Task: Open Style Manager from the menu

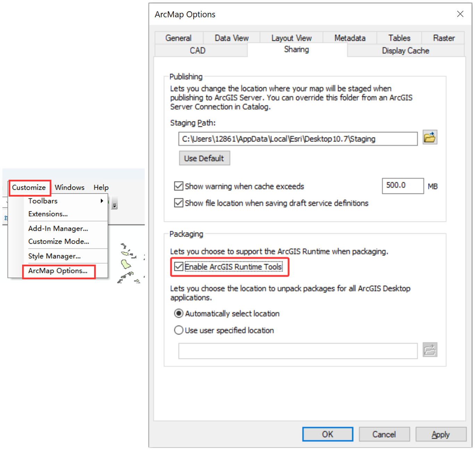Action: point(55,256)
